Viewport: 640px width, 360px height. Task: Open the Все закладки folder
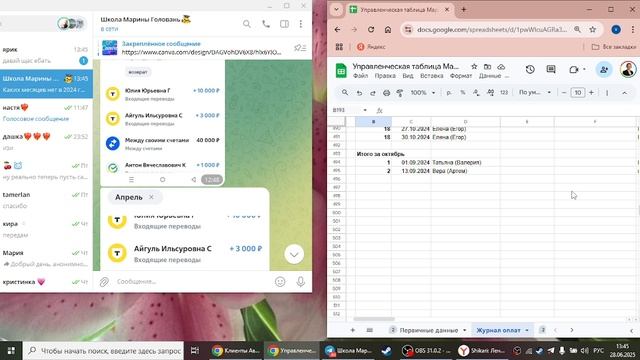(x=614, y=47)
